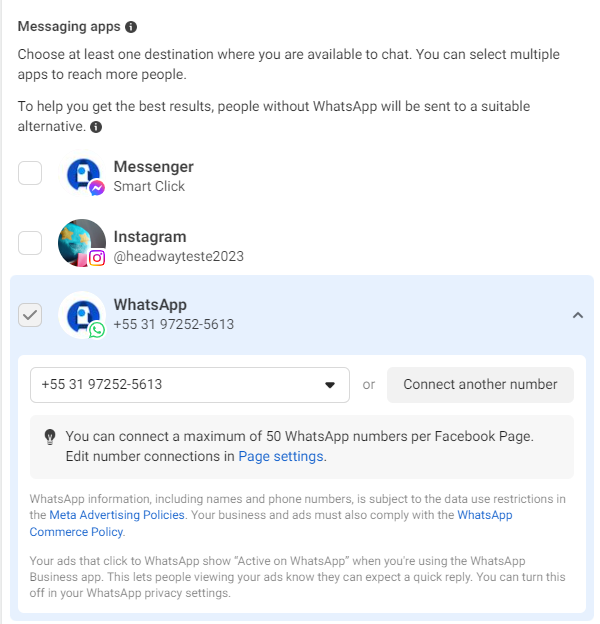Open WhatsApp Commerce Policy link
Viewport: 600px width, 624px height.
pyautogui.click(x=271, y=523)
